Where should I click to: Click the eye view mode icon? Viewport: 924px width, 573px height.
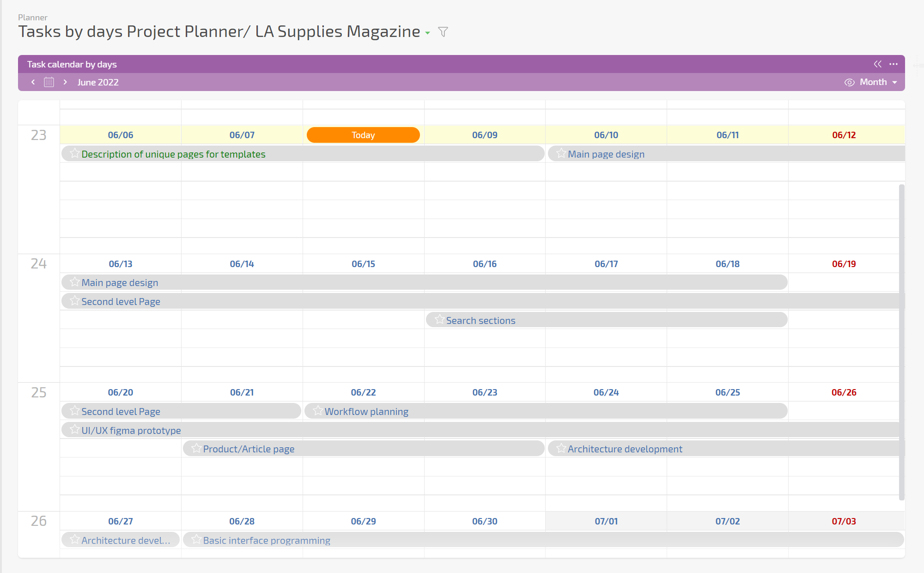pos(849,82)
